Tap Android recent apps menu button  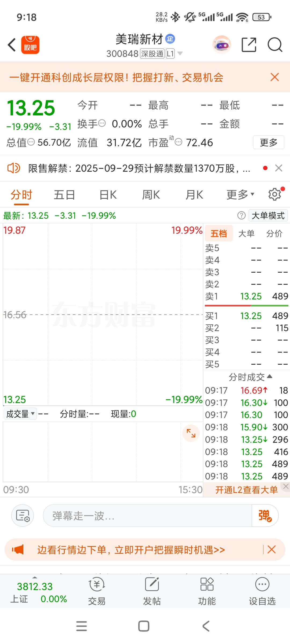click(82, 626)
